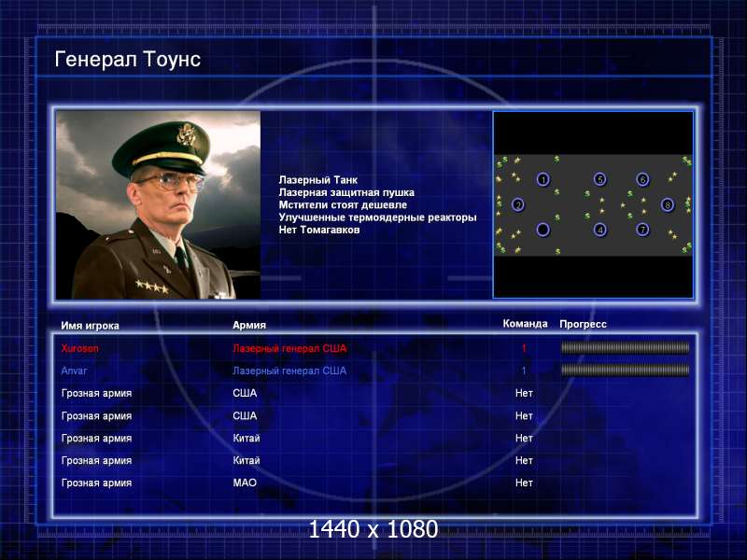
Task: Click Xuroson's army 'Лазерный генерал США'
Action: click(x=289, y=348)
